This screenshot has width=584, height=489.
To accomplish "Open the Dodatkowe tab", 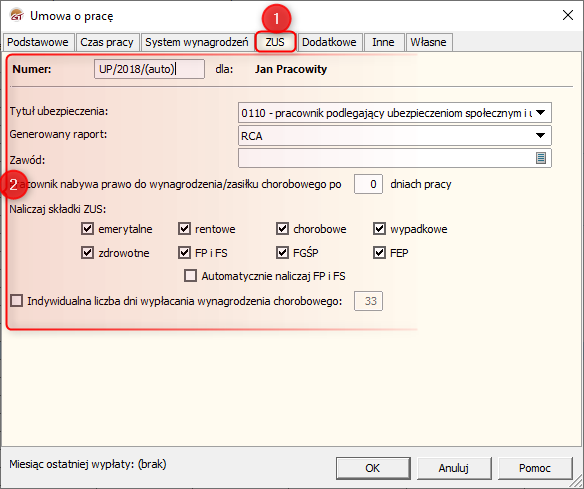I will pos(329,42).
